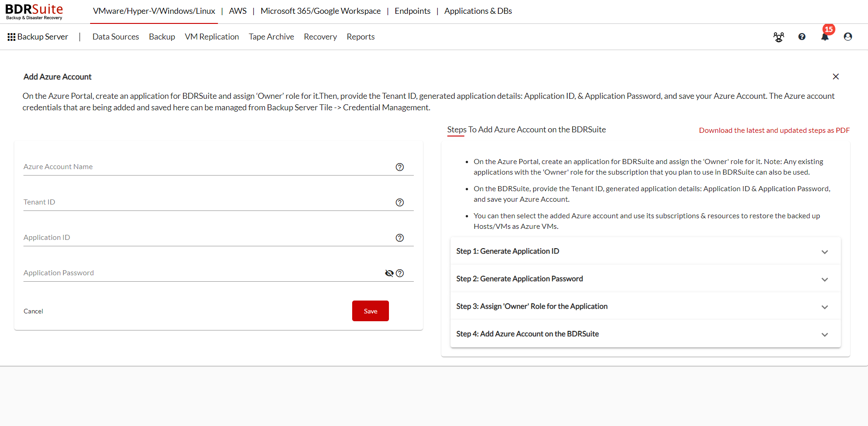
Task: Click the Backup Server label
Action: click(43, 37)
